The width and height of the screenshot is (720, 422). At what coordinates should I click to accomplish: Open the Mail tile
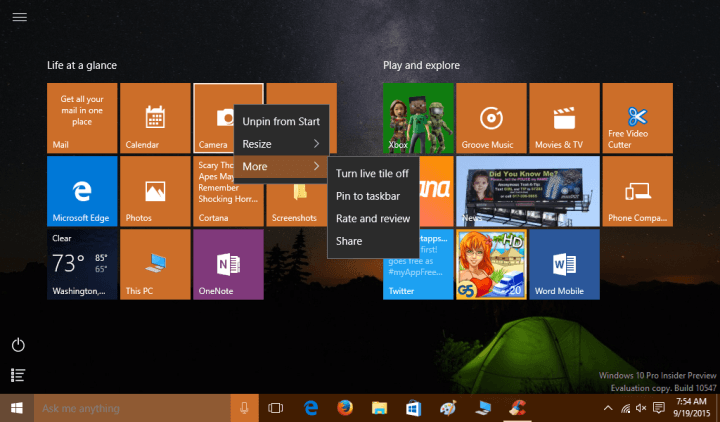(x=82, y=118)
